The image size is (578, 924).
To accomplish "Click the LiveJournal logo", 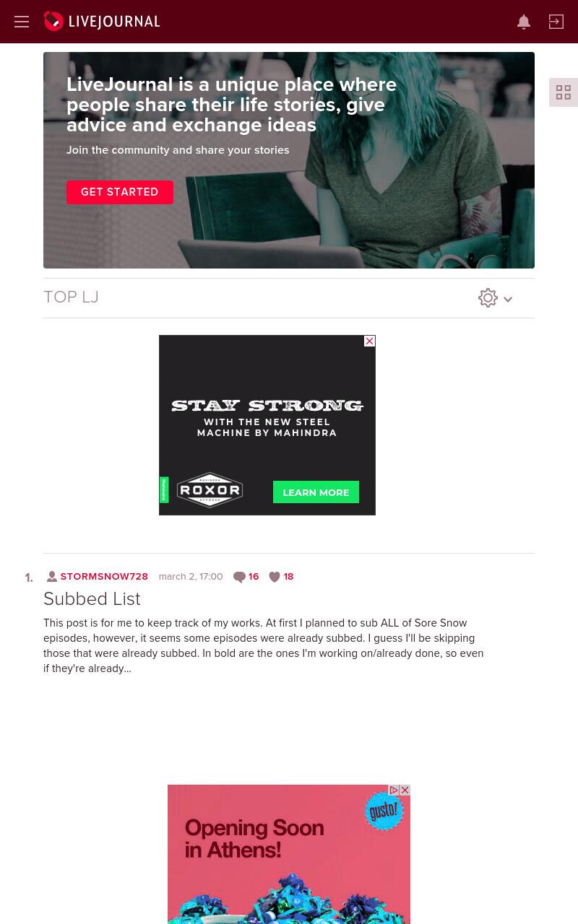I will tap(101, 22).
